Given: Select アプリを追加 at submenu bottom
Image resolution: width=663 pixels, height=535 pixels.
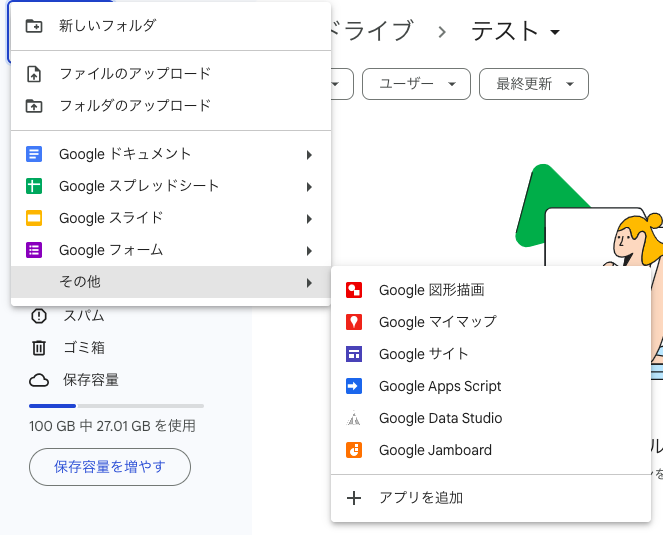Looking at the screenshot, I should click(x=491, y=498).
